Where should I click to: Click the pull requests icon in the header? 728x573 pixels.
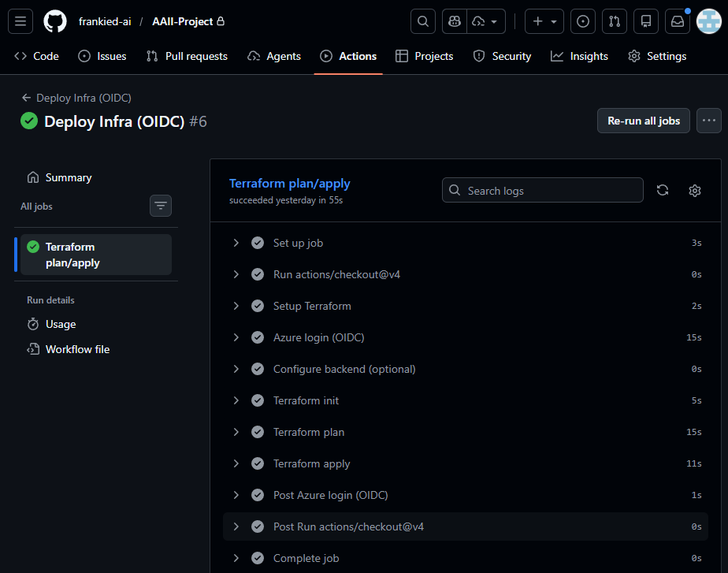pyautogui.click(x=615, y=21)
